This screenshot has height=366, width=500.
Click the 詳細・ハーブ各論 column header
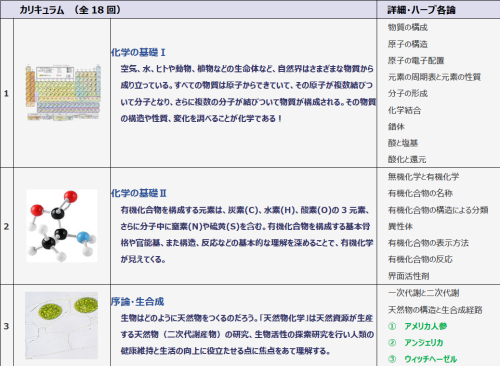coord(438,10)
